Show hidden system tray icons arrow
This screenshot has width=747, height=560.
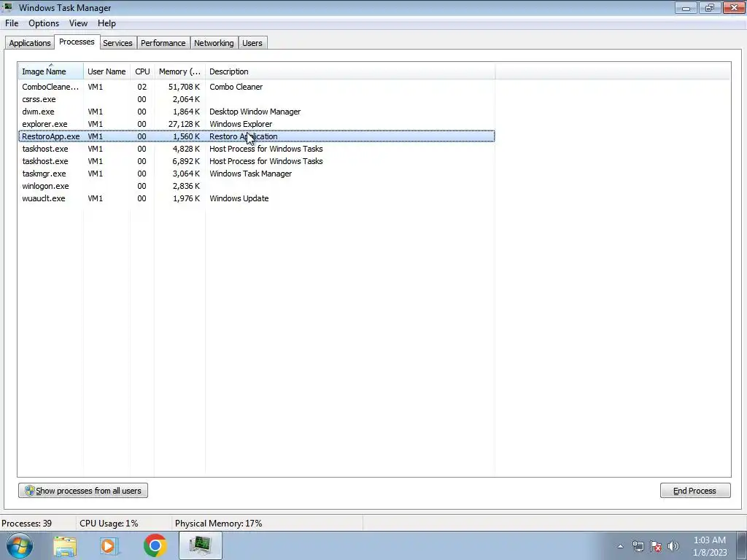pyautogui.click(x=620, y=546)
